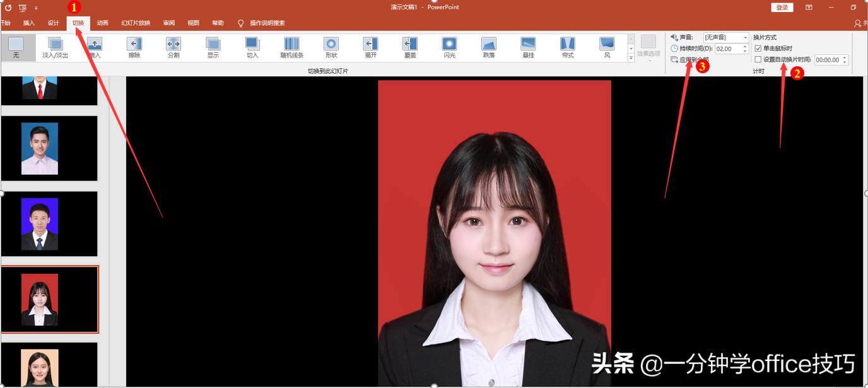Increase duration using 持续时间 up arrow
Screen dimensions: 868x388
745,45
